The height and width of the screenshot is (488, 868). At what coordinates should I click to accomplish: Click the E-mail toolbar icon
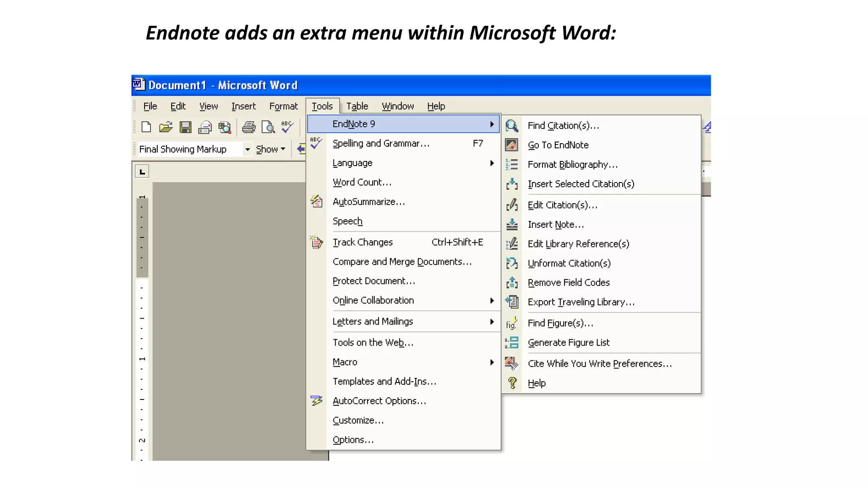[x=205, y=127]
